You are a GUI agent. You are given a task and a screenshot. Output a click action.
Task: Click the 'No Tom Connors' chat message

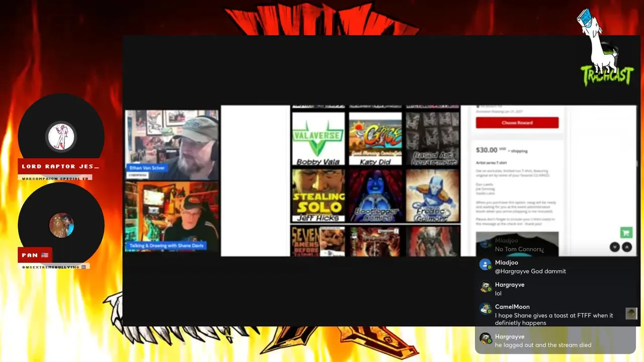(519, 249)
